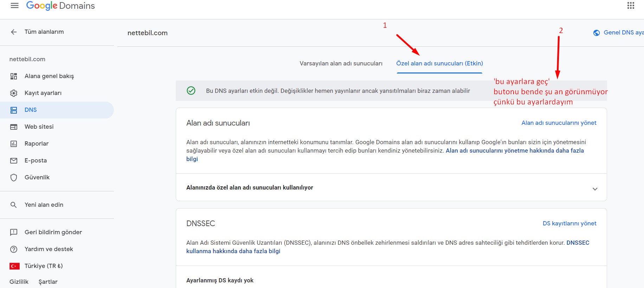Click the E-posta envelope icon
Viewport: 644px width, 288px height.
[x=14, y=161]
